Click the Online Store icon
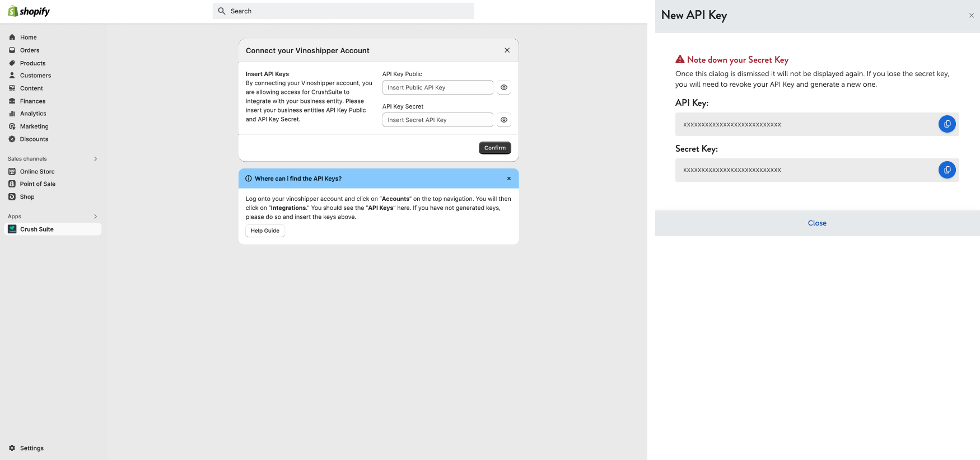The width and height of the screenshot is (980, 460). click(12, 172)
